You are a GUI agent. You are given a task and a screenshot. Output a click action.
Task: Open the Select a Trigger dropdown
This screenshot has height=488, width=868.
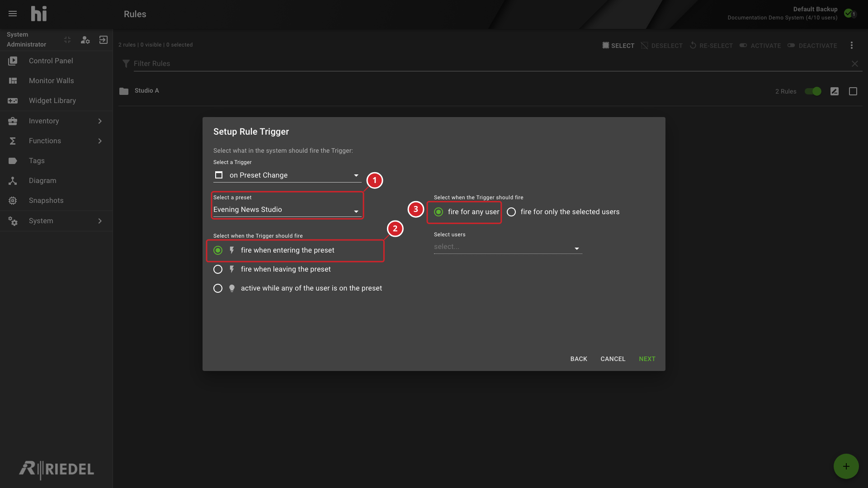tap(287, 175)
